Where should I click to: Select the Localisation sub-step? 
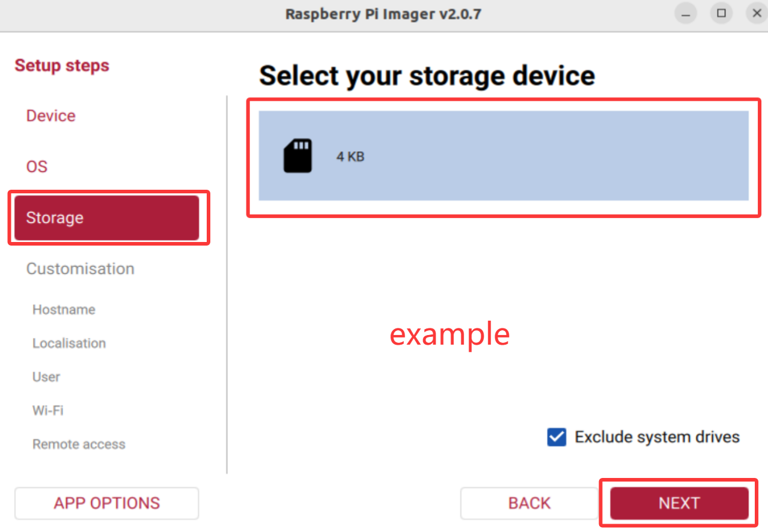pos(69,343)
